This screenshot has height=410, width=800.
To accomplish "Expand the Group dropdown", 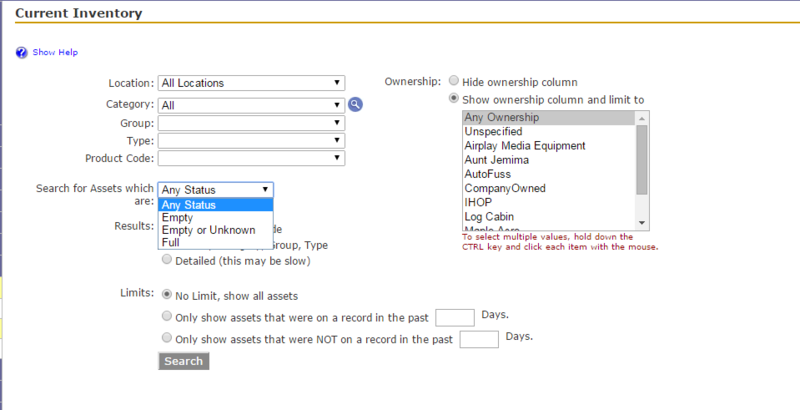I will tap(252, 123).
